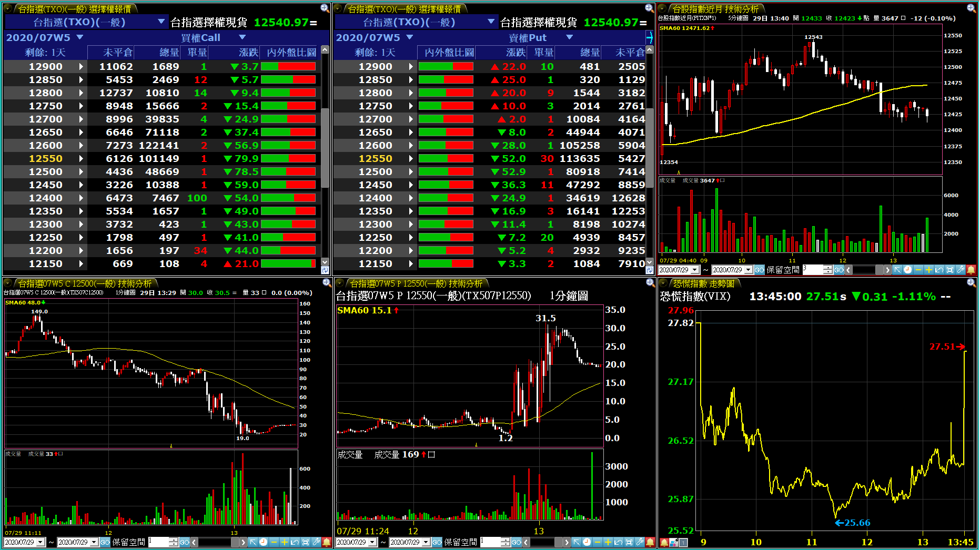
Task: Expand arrow beside Call strike 12550
Action: pos(81,158)
